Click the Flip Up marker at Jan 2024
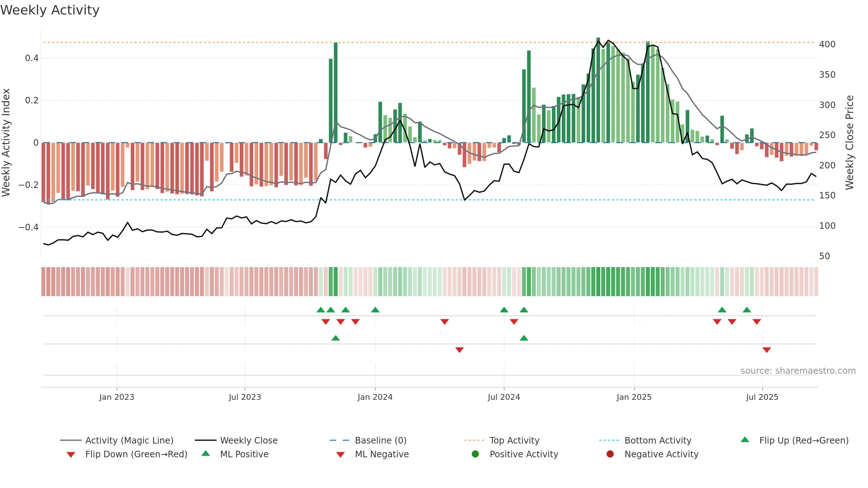Viewport: 868px width, 488px height. pos(375,310)
